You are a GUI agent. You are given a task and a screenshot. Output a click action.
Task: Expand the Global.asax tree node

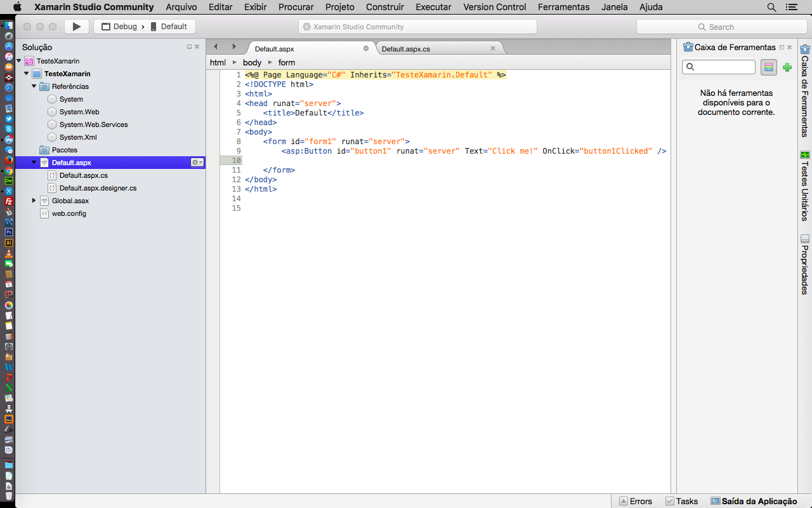34,201
